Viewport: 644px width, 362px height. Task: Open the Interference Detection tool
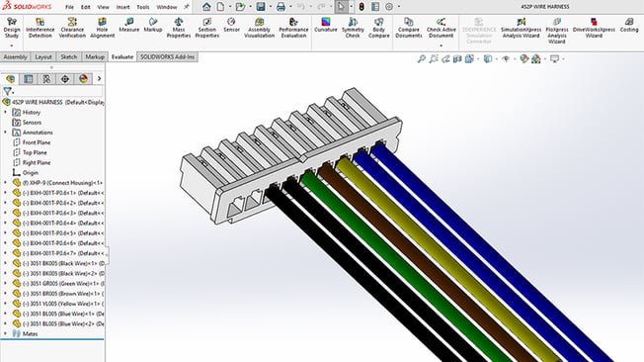pyautogui.click(x=40, y=28)
